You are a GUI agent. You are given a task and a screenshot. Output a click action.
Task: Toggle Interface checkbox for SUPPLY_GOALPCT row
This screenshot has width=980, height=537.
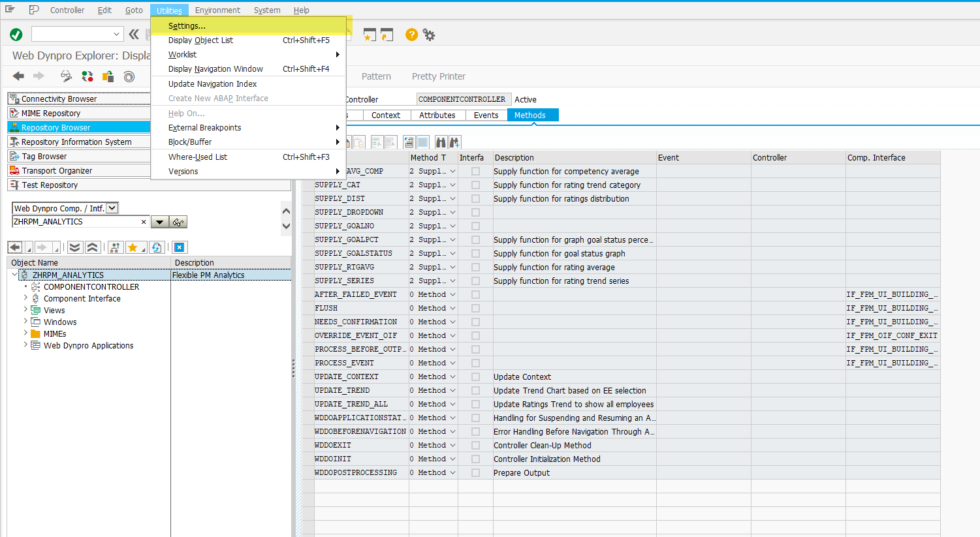pos(475,240)
